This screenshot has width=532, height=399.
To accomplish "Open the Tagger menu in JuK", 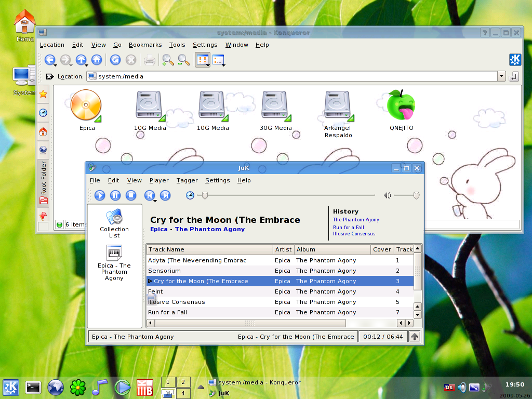I will pos(187,180).
